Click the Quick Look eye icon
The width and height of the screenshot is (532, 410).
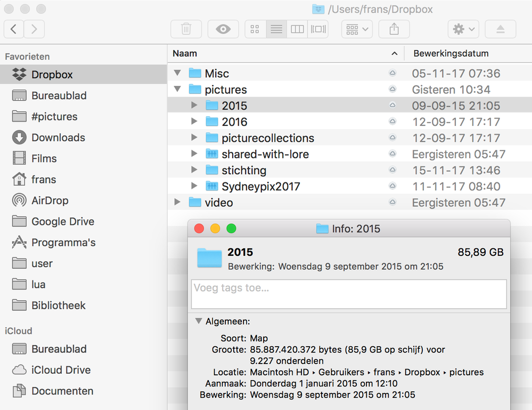pos(223,29)
